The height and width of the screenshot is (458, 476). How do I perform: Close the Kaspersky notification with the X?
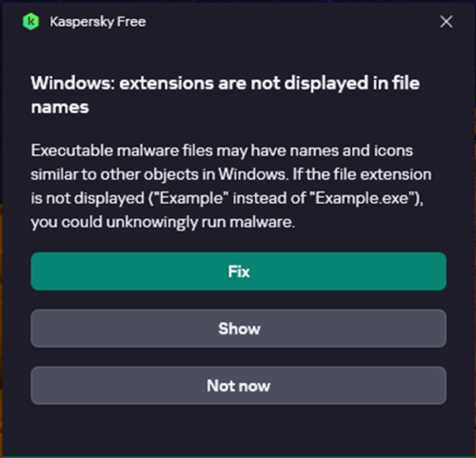(446, 22)
